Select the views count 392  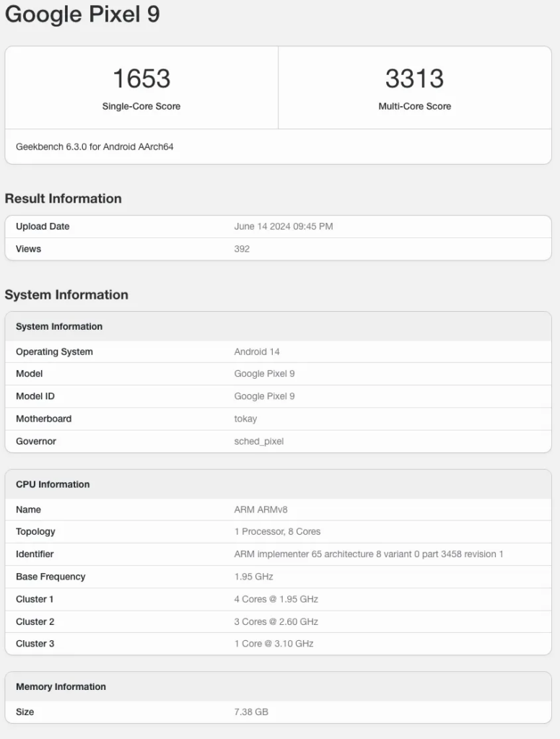[242, 249]
